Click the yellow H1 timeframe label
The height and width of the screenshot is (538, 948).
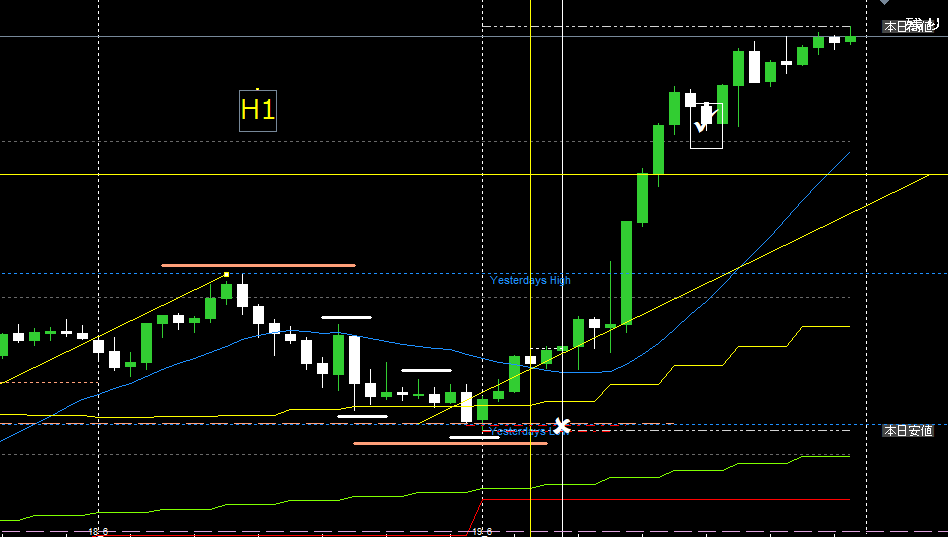[257, 110]
